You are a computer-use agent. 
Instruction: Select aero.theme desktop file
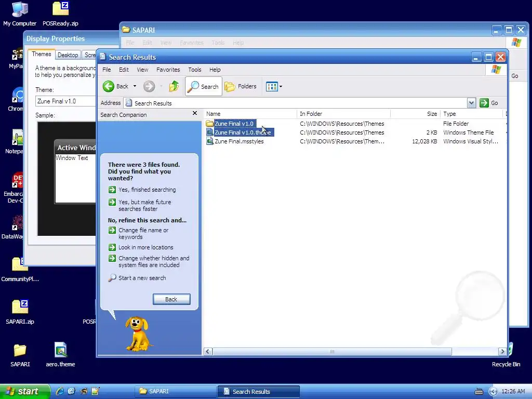[x=60, y=355]
